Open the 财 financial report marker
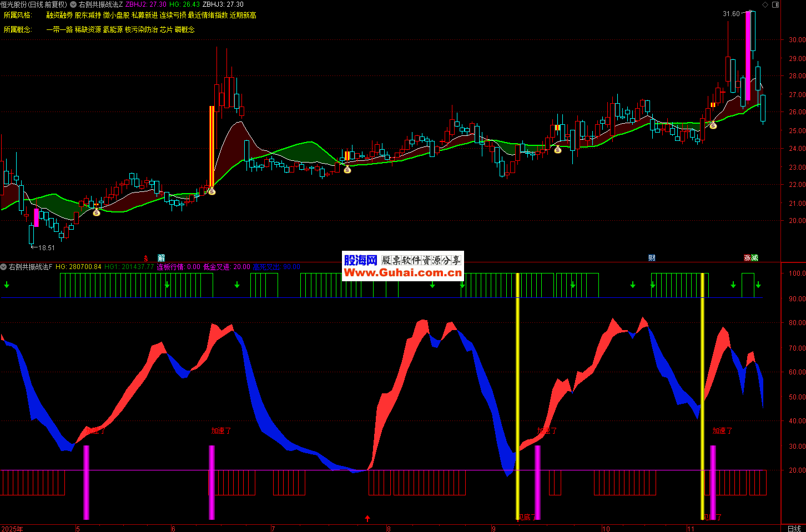Image resolution: width=806 pixels, height=532 pixels. tap(652, 258)
